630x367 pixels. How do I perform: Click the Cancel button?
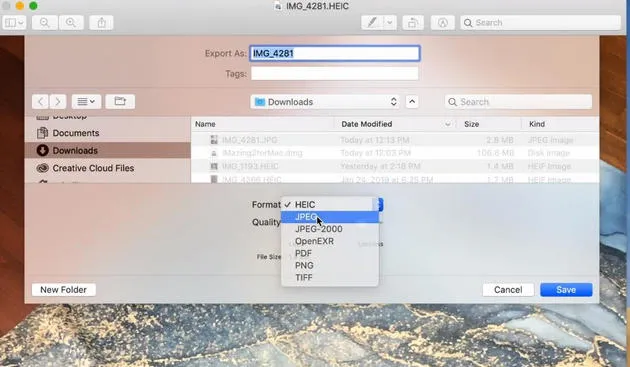(508, 290)
